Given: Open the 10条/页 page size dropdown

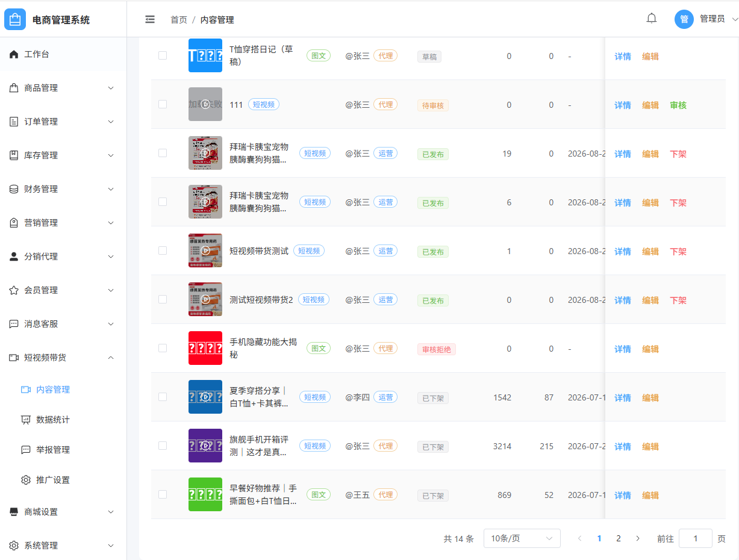Looking at the screenshot, I should point(522,538).
